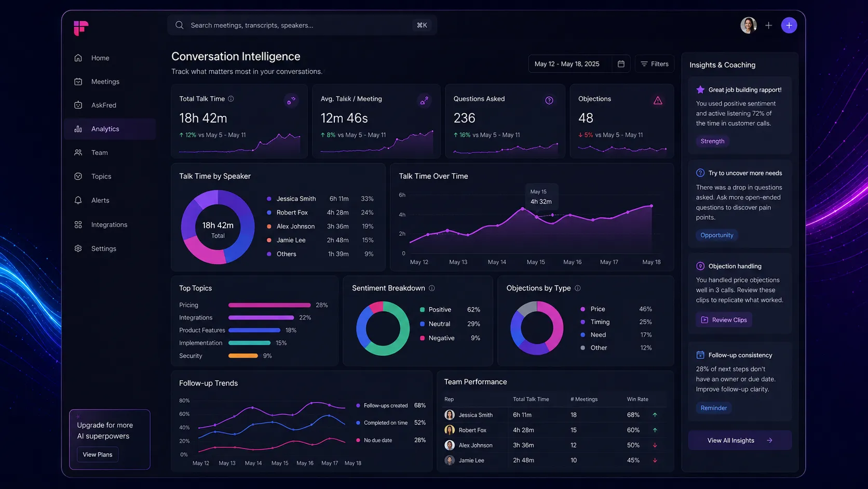Click the Sentiment Breakdown donut chart
Image resolution: width=868 pixels, height=489 pixels.
[383, 328]
